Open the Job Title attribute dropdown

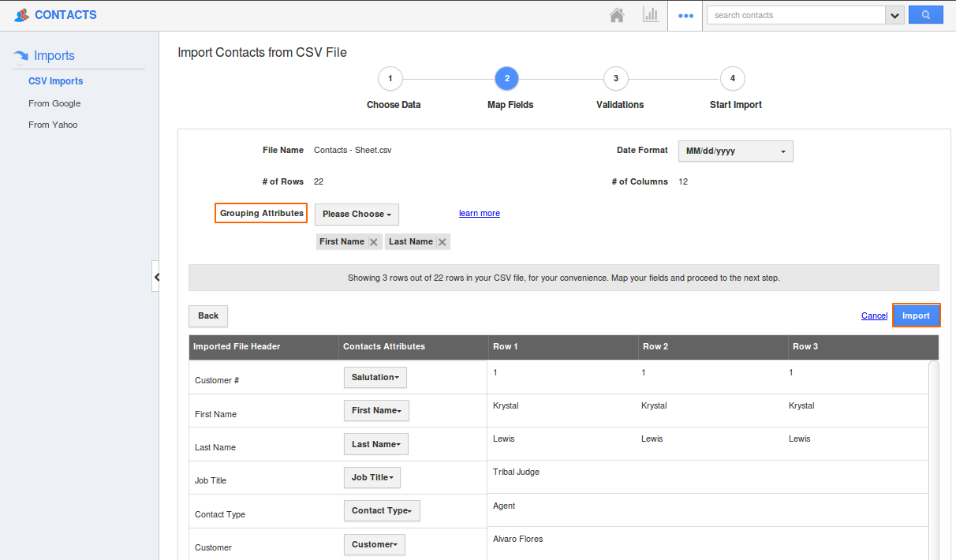(372, 478)
